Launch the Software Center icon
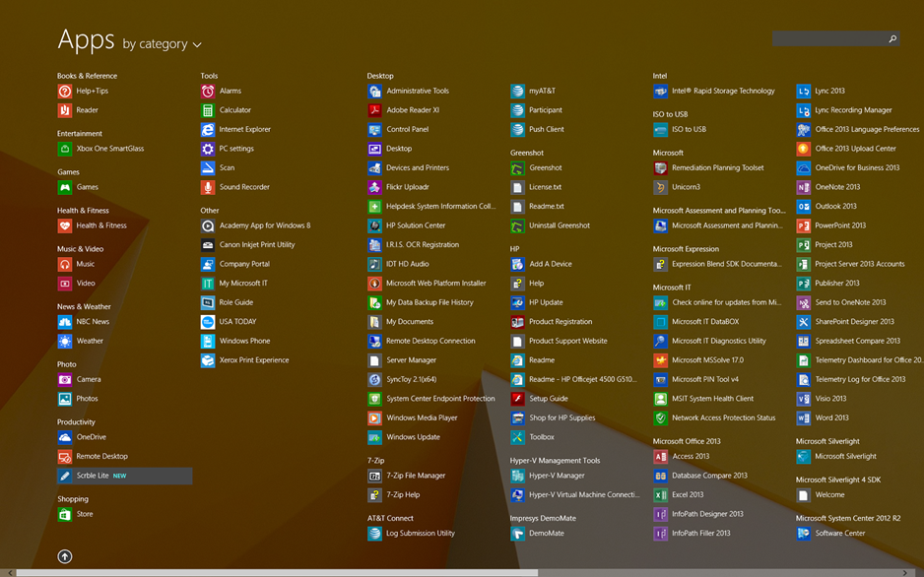924x577 pixels. tap(804, 534)
